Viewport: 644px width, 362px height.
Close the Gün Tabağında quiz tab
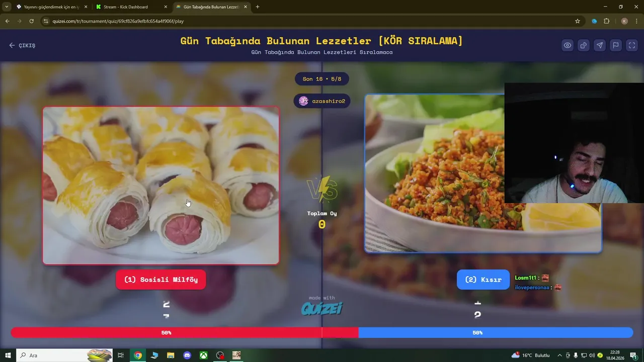pyautogui.click(x=246, y=7)
